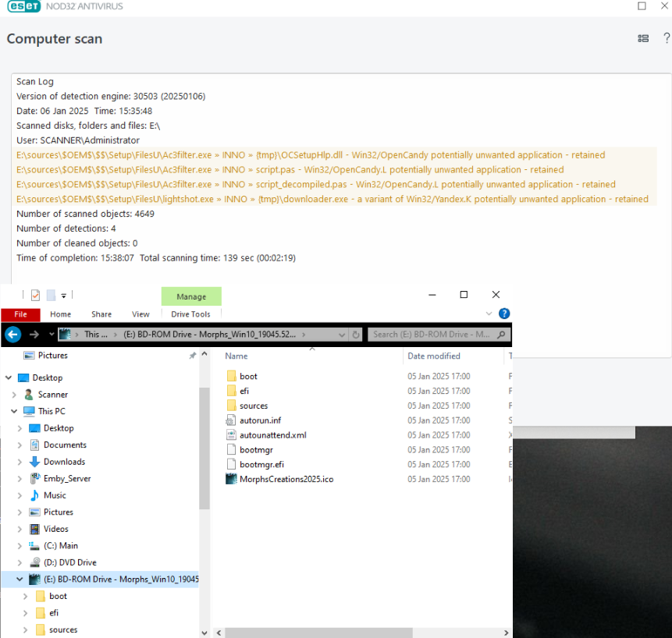Viewport: 672px width, 638px height.
Task: Go forward in File Explorer
Action: click(34, 335)
